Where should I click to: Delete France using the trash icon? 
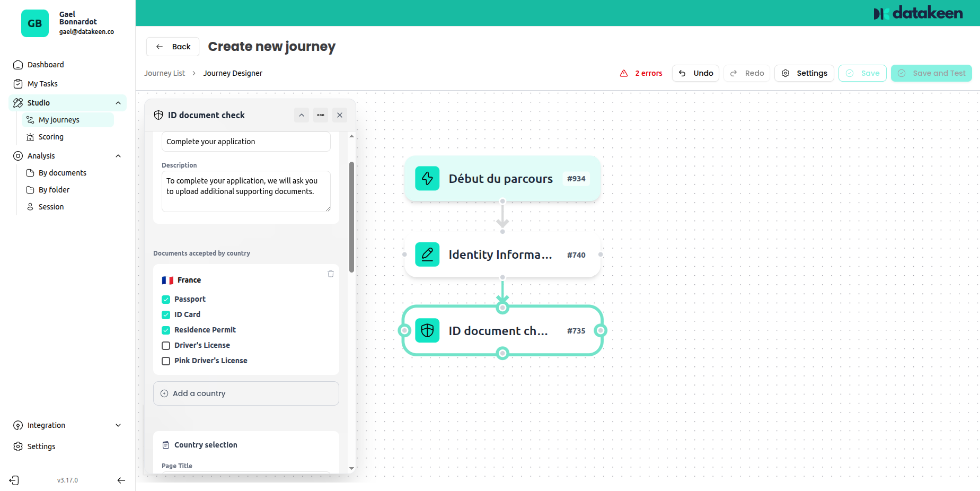click(330, 274)
